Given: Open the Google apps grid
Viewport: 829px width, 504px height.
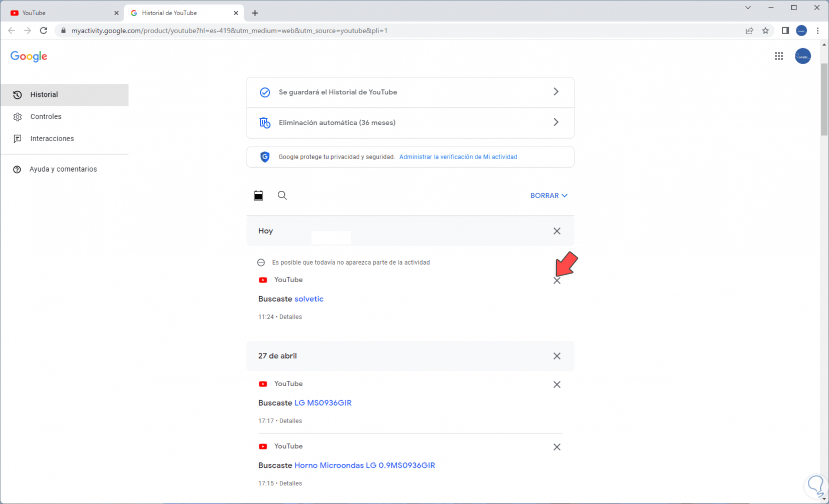Looking at the screenshot, I should coord(779,56).
